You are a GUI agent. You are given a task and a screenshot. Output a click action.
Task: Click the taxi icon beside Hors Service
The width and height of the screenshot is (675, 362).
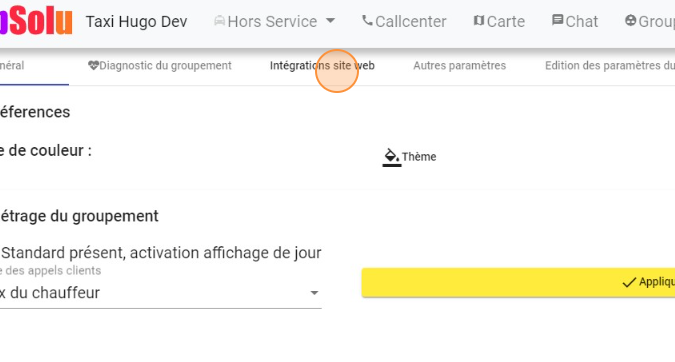[220, 21]
